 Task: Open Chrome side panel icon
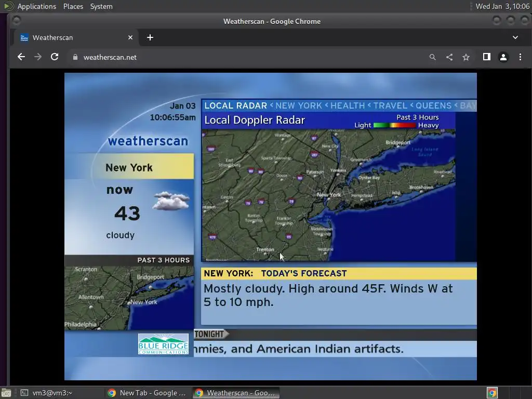pyautogui.click(x=486, y=57)
